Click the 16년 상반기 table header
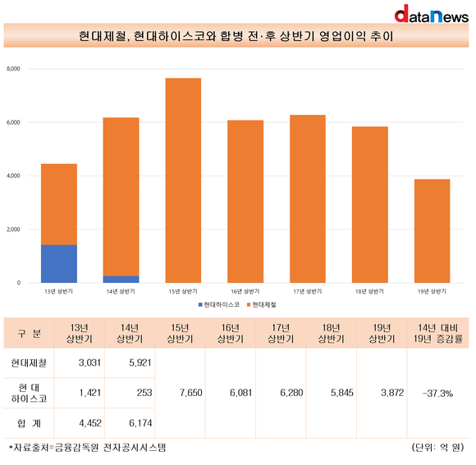This screenshot has height=465, width=476. (x=231, y=333)
